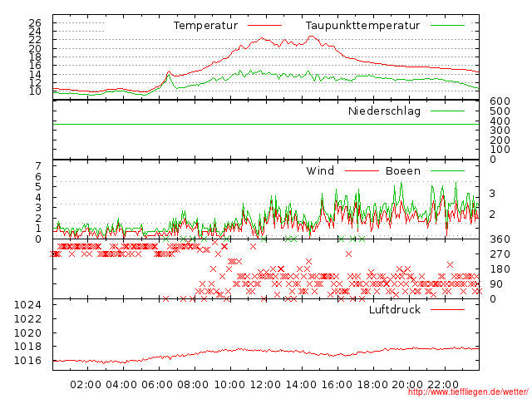Click the 300 precipitation axis value

point(500,131)
